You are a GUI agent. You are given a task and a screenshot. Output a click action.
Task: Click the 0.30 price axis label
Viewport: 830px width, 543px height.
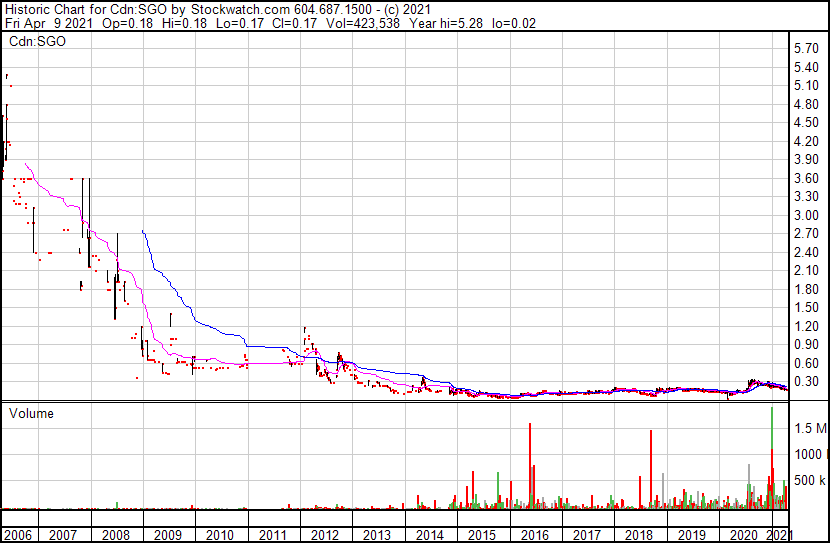806,382
